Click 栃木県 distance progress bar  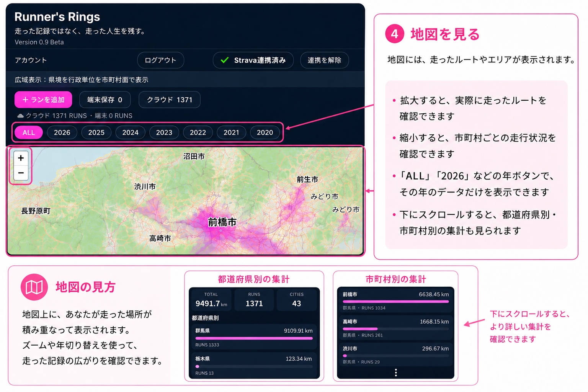point(254,366)
